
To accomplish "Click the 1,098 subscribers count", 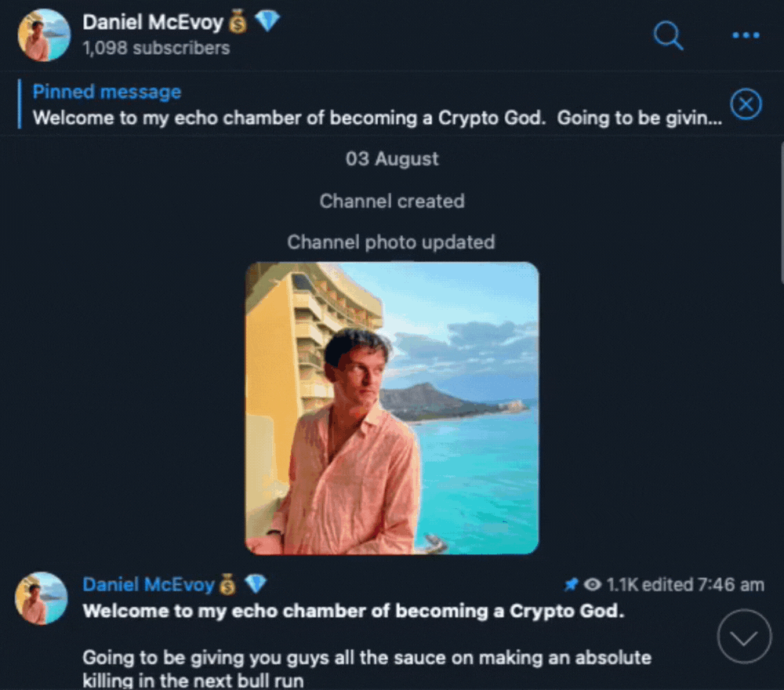I will pos(156,48).
